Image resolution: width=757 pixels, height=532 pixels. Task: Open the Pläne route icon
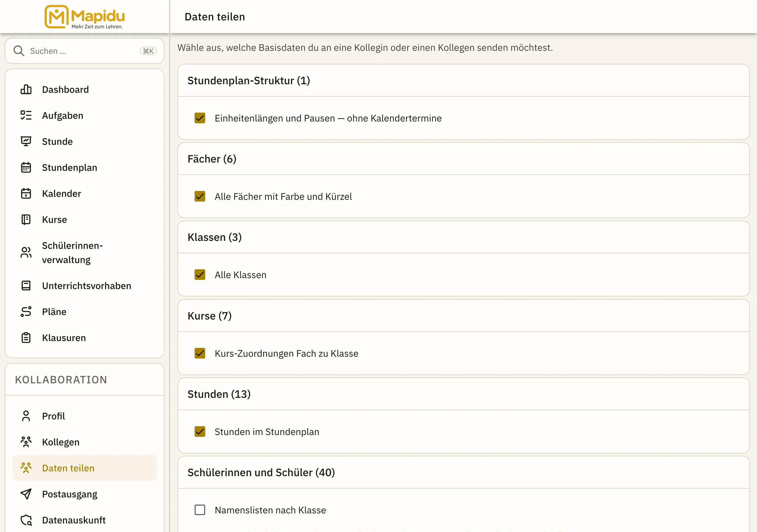(26, 312)
